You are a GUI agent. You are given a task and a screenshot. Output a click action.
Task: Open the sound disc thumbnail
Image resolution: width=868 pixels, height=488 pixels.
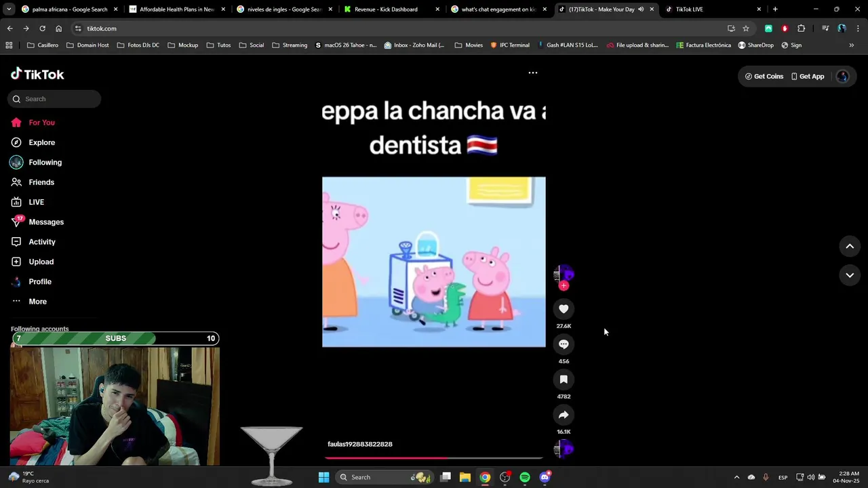pos(564,449)
